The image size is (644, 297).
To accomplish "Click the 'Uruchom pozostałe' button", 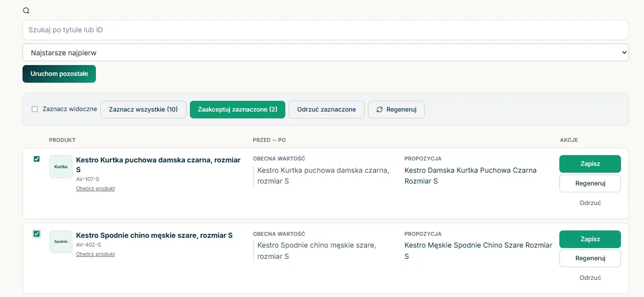I will [x=59, y=74].
